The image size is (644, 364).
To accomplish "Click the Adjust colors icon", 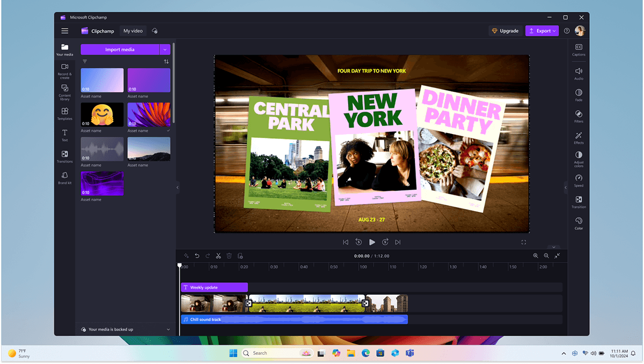I will [x=579, y=157].
